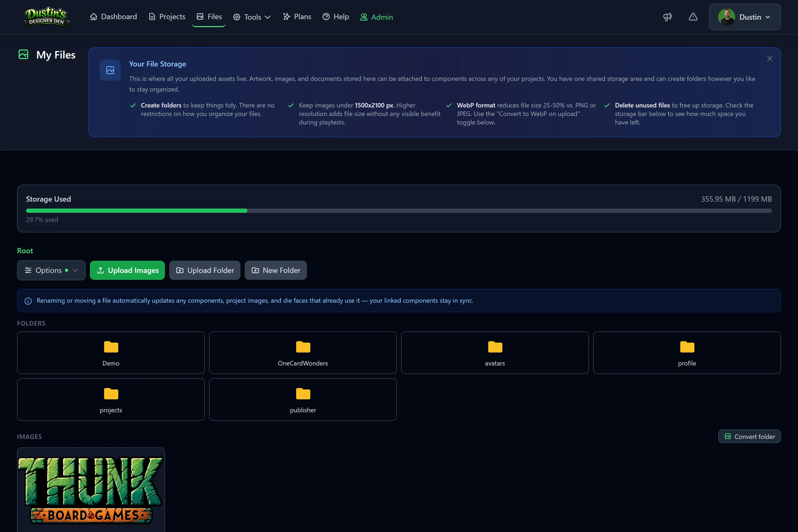This screenshot has width=798, height=532.
Task: Open the projects folder
Action: pos(111,399)
